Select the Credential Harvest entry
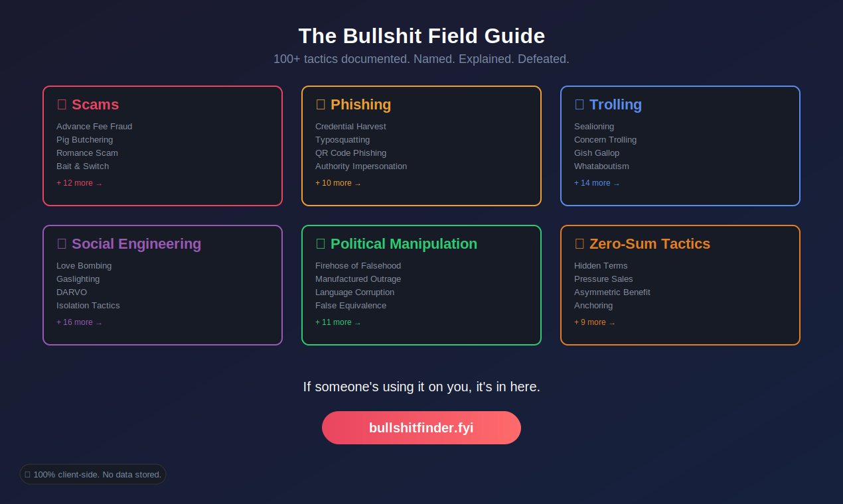The height and width of the screenshot is (504, 843). point(350,126)
